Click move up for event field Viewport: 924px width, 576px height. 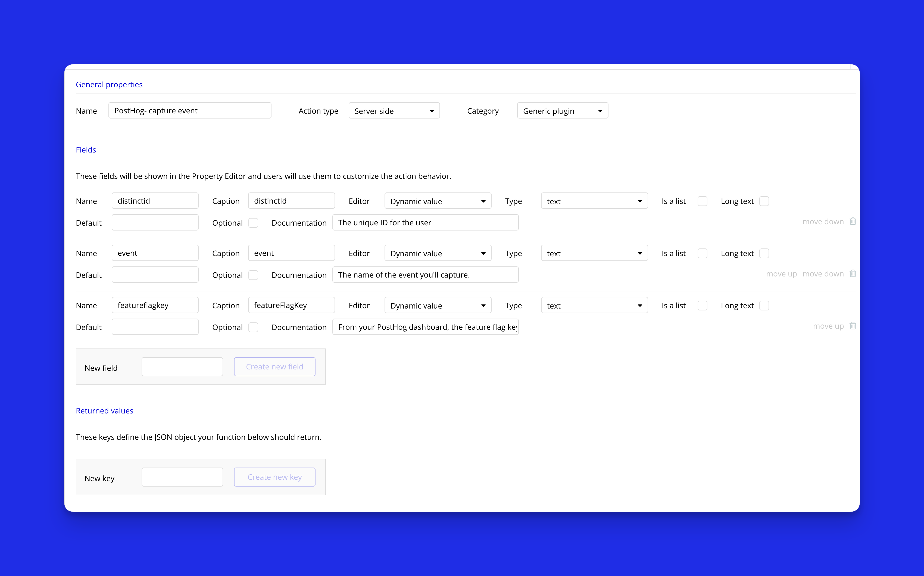(x=781, y=274)
